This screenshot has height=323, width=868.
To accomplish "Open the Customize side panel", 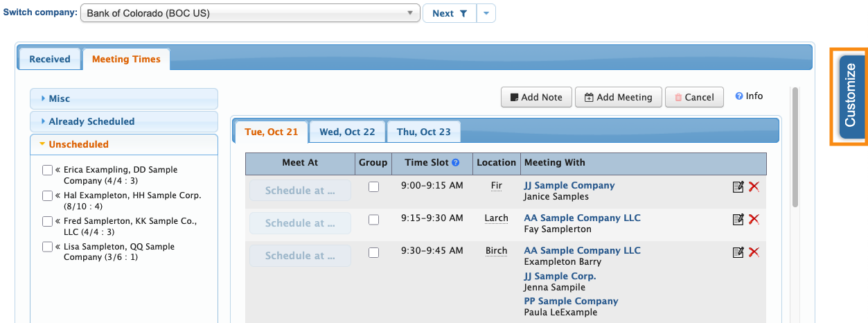I will coord(851,95).
